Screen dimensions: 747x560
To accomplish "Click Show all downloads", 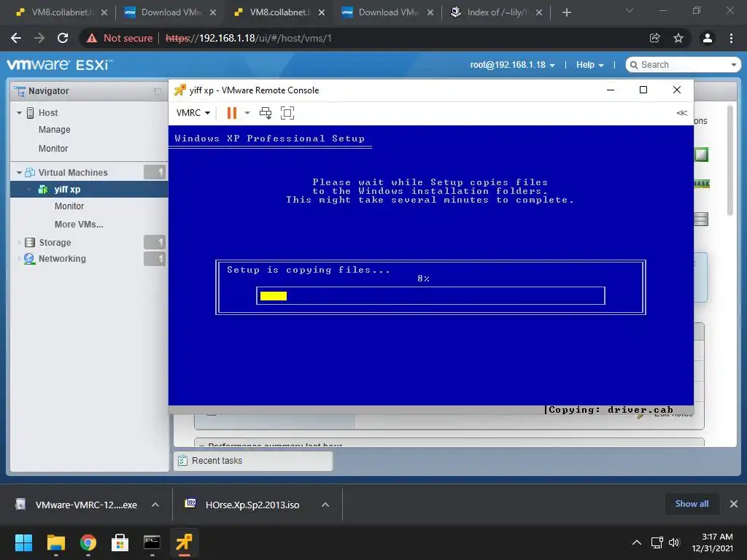I will [692, 504].
